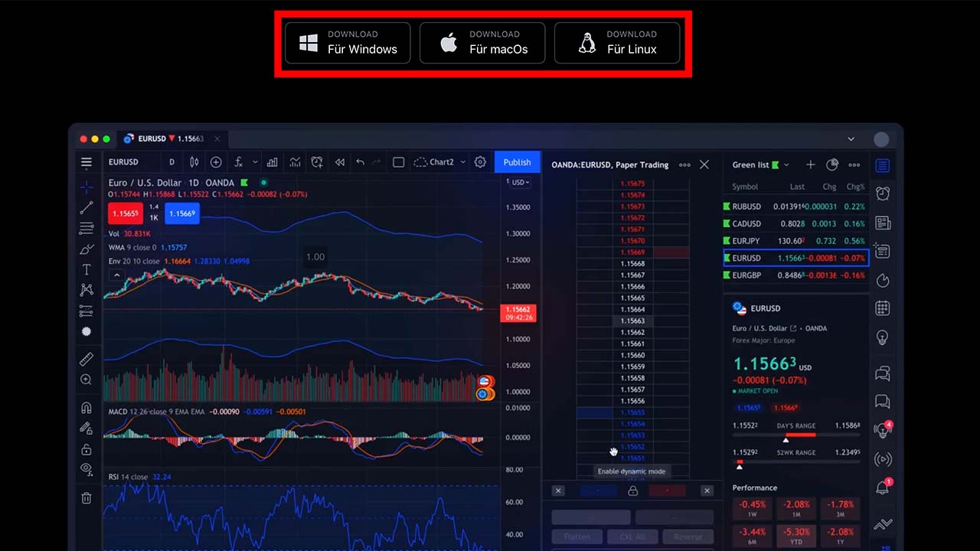This screenshot has width=980, height=551.
Task: Open EURUSD symbol search field
Action: coord(124,162)
